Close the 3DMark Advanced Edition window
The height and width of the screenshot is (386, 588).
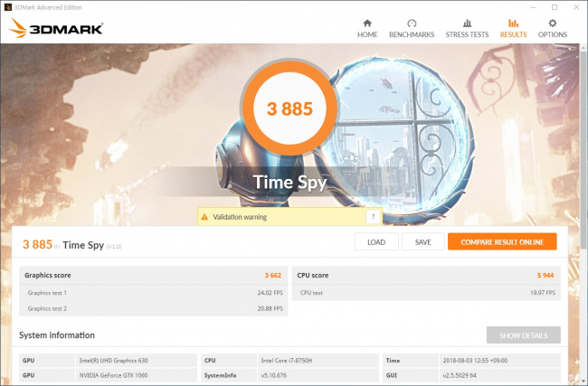click(577, 6)
